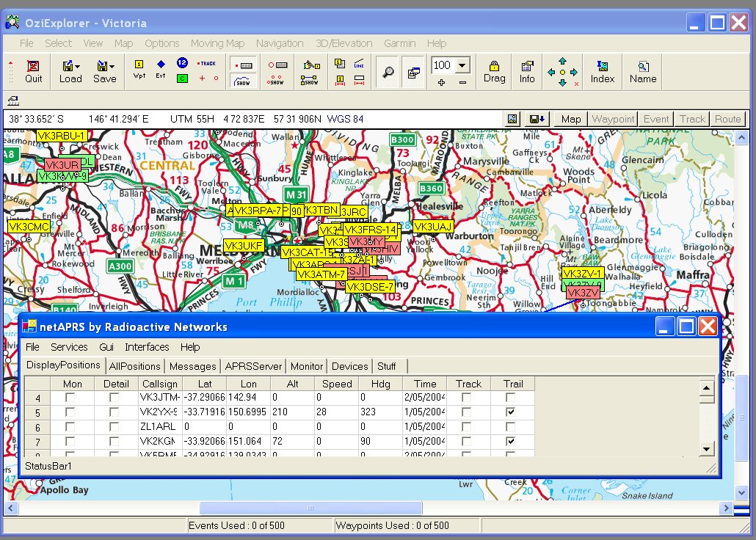Click the Load disk icon
Image resolution: width=756 pixels, height=540 pixels.
tap(67, 66)
